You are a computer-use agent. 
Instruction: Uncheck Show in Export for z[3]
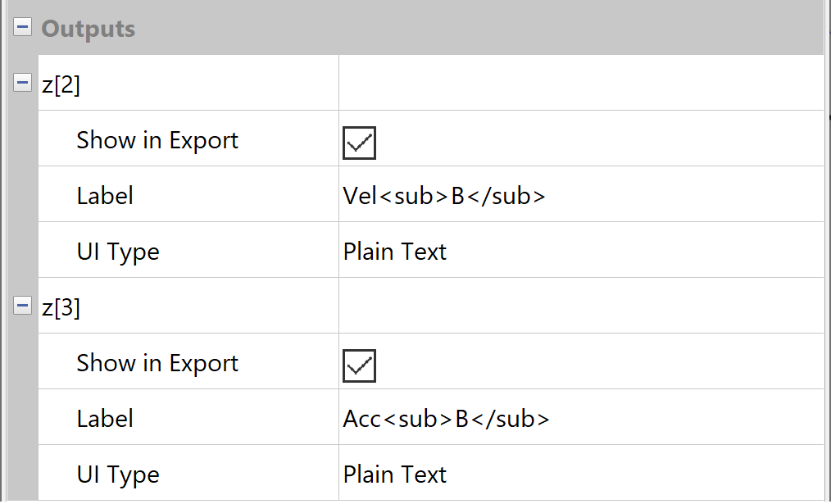tap(359, 366)
